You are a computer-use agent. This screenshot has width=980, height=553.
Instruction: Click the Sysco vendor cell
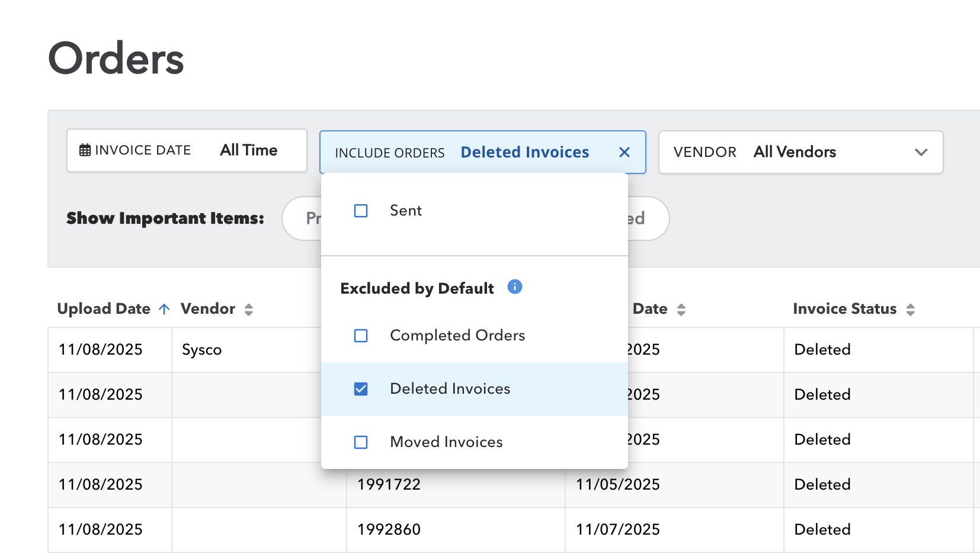[202, 350]
